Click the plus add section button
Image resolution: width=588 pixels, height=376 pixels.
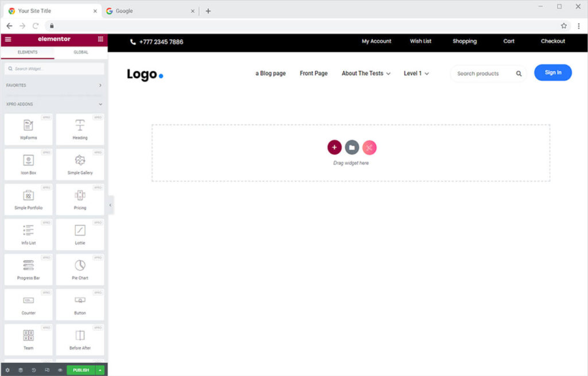point(334,148)
